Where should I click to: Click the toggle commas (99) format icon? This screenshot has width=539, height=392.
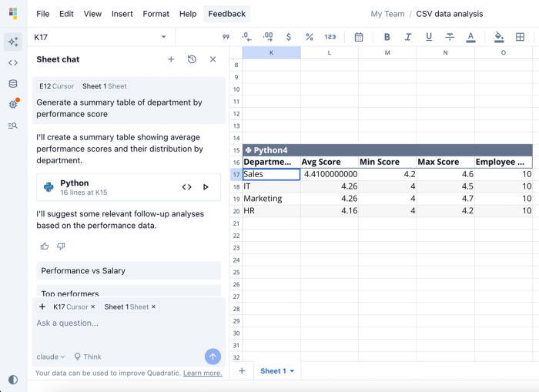[x=226, y=37]
